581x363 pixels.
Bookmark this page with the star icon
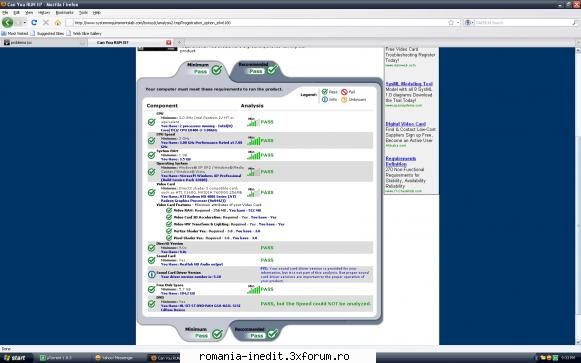click(451, 23)
